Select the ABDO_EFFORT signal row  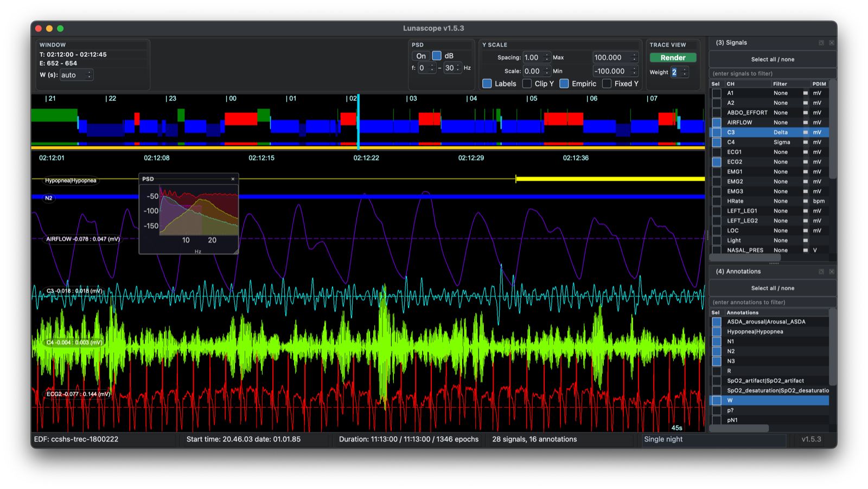click(769, 113)
